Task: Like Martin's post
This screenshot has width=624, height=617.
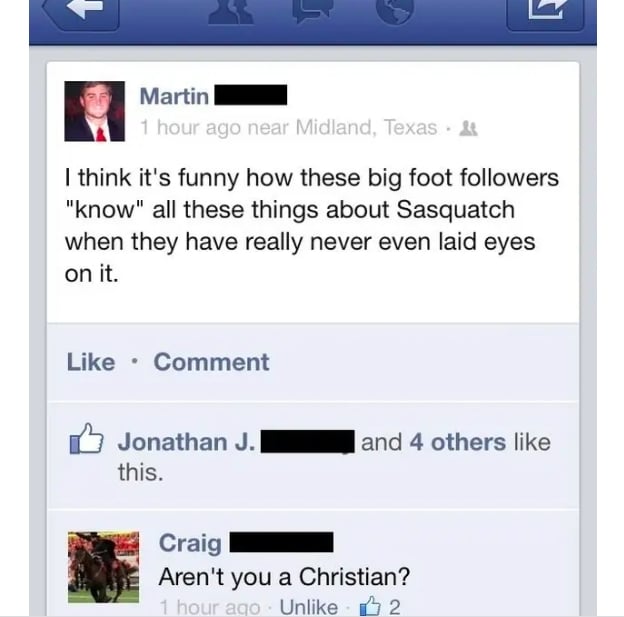Action: (x=91, y=362)
